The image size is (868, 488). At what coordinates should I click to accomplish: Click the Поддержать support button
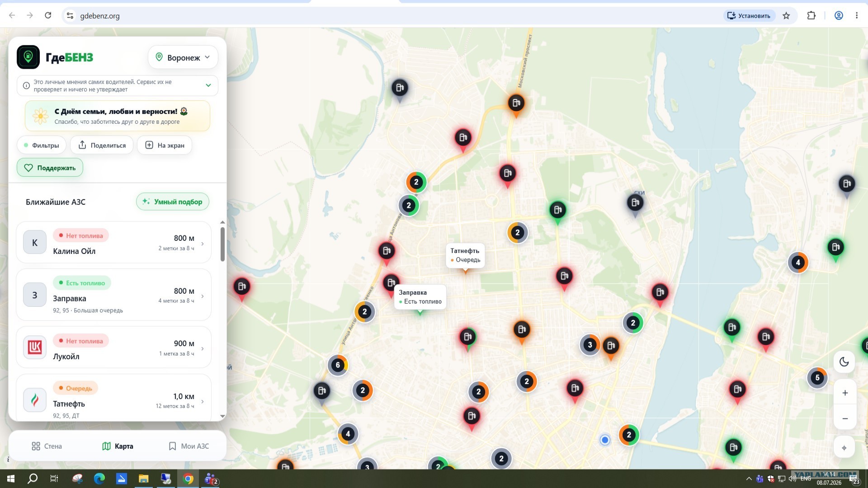[x=50, y=168]
